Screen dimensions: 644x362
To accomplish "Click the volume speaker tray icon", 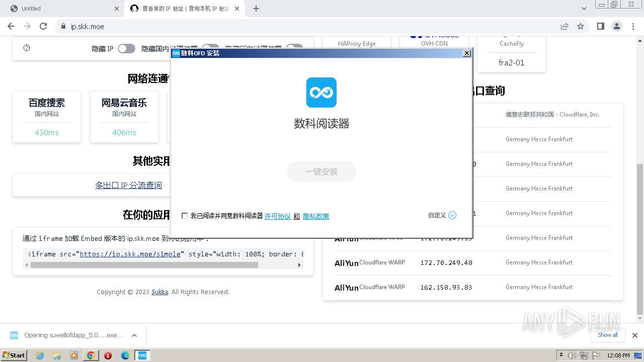I will point(572,355).
